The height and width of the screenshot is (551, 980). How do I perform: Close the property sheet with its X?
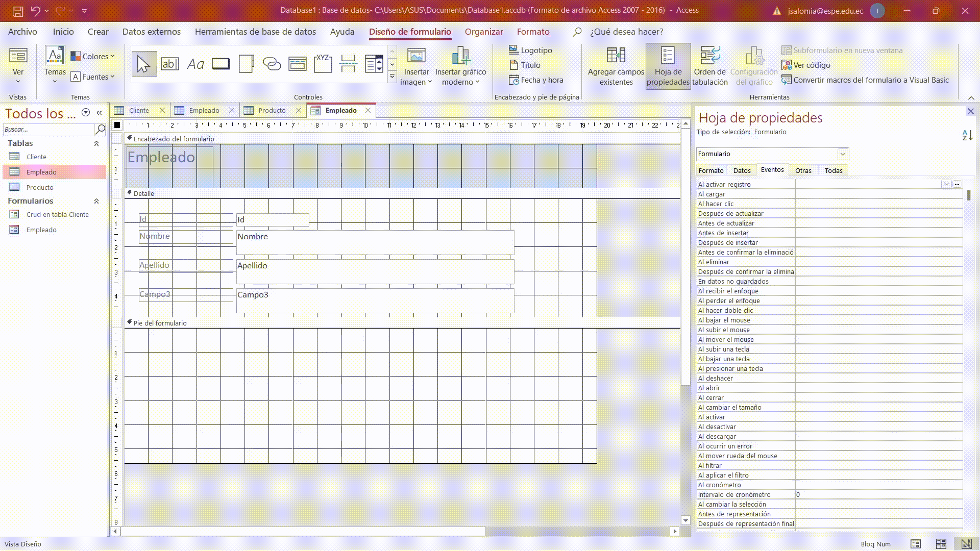(971, 111)
